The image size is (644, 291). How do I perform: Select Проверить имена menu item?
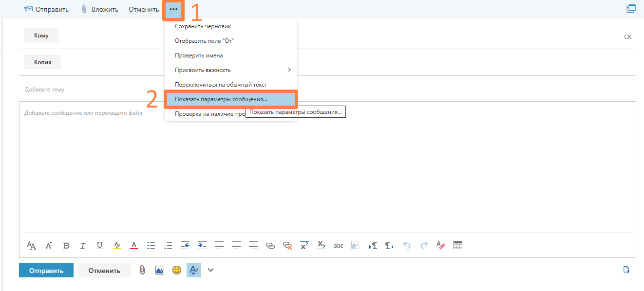coord(231,55)
